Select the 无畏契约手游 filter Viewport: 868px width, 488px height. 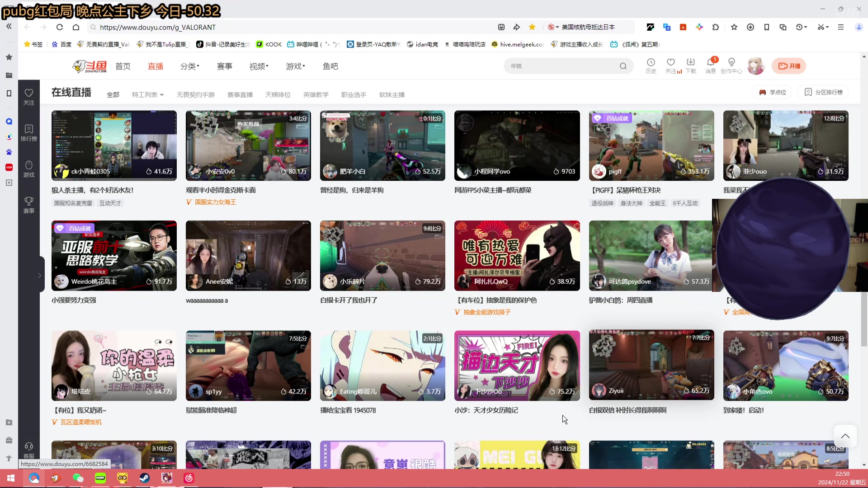196,95
